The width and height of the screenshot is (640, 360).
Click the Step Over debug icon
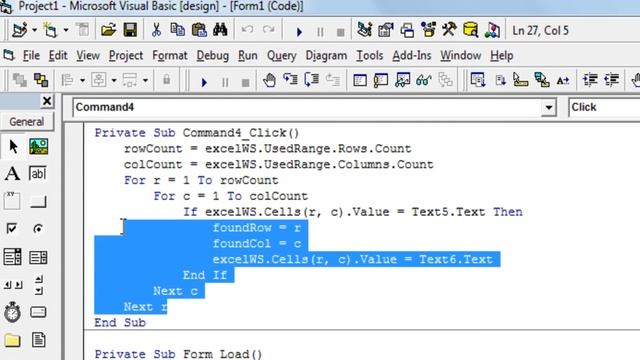[x=312, y=80]
